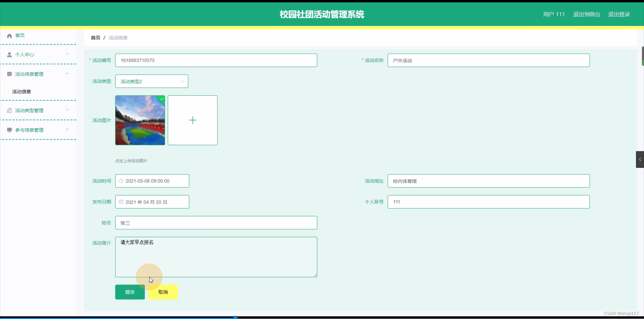Click the collapsed panel arrow on right edge
This screenshot has height=319, width=644.
click(x=640, y=159)
